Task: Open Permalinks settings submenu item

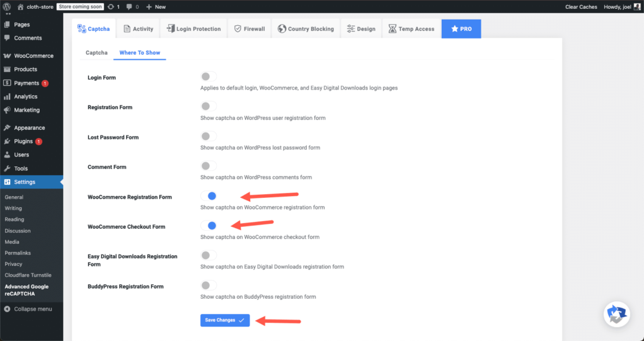Action: point(18,253)
